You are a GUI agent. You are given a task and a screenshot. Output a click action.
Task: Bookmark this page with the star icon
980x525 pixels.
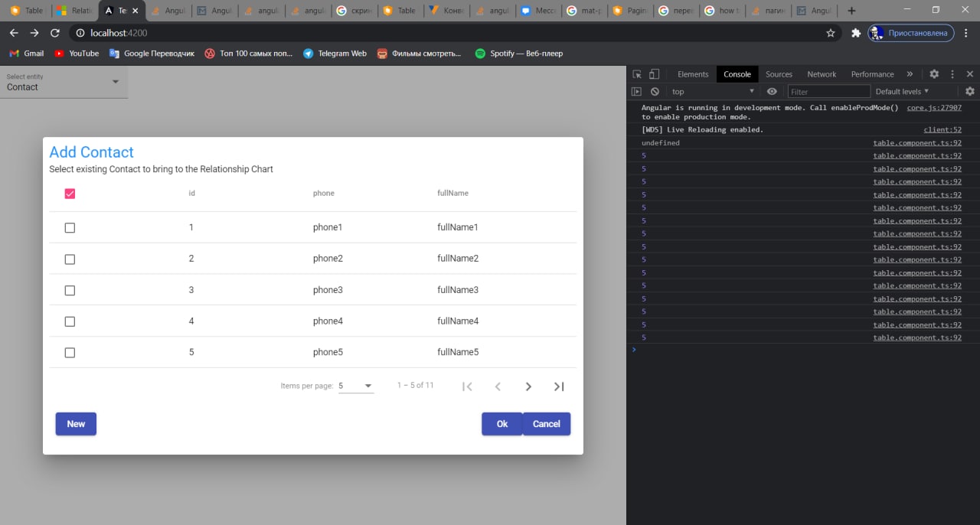tap(831, 33)
